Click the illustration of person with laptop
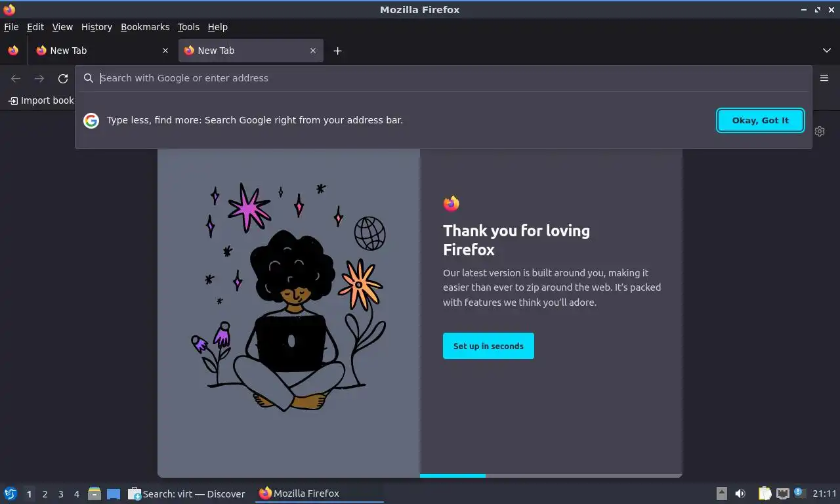The image size is (840, 504). click(x=289, y=297)
